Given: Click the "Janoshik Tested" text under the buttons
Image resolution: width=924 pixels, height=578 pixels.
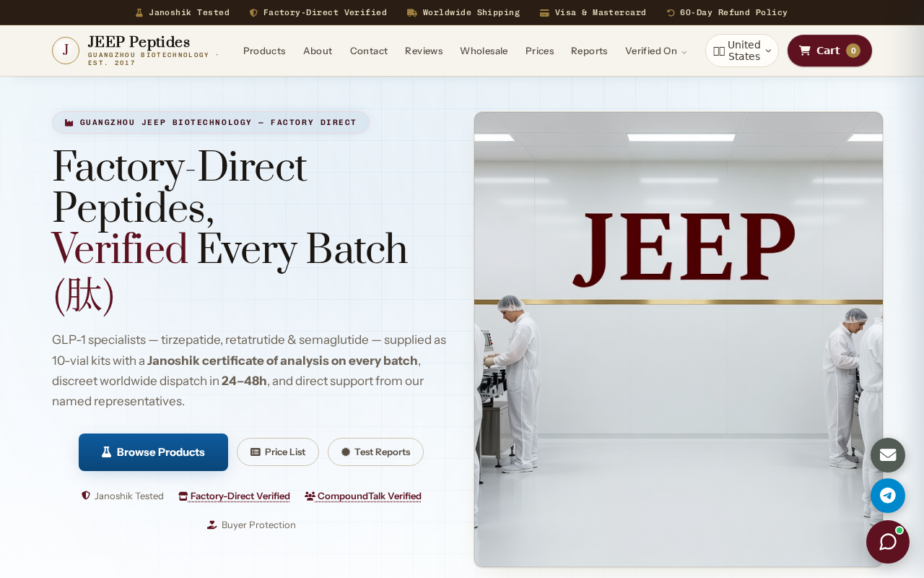Looking at the screenshot, I should click(129, 496).
